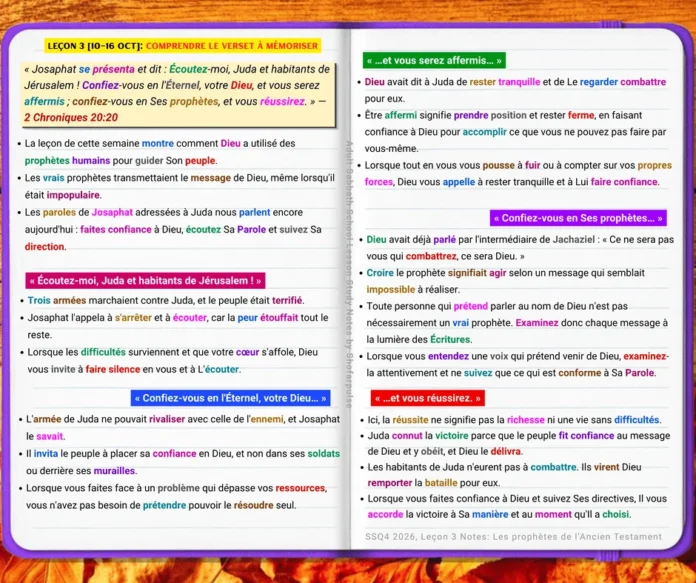The image size is (696, 583).
Task: Click the words "rester tranquille" in colored text
Action: [505, 82]
